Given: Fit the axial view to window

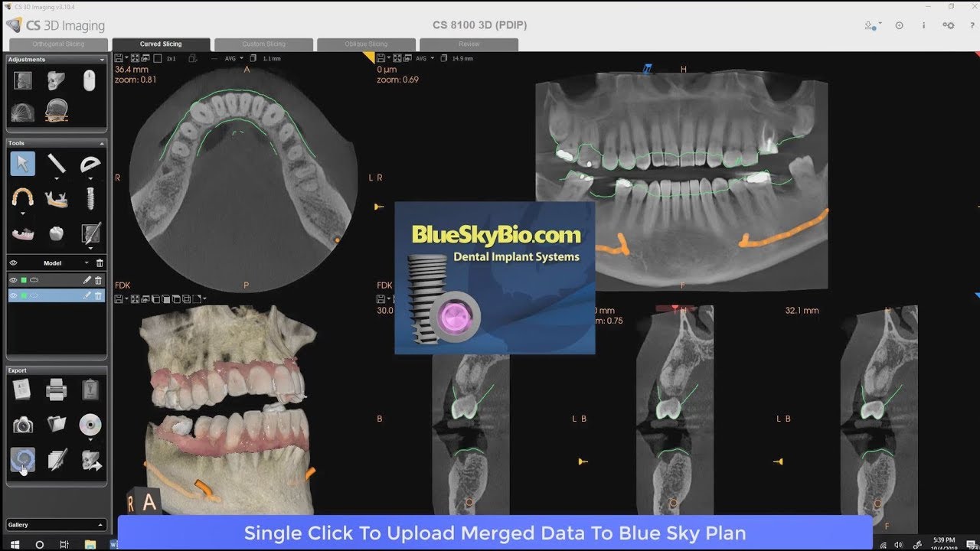Looking at the screenshot, I should click(x=135, y=58).
